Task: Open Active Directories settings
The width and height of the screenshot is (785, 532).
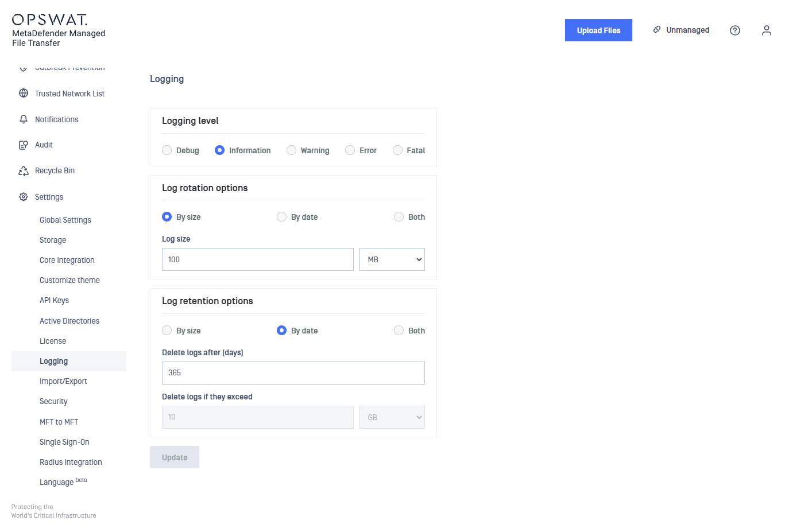Action: click(69, 321)
